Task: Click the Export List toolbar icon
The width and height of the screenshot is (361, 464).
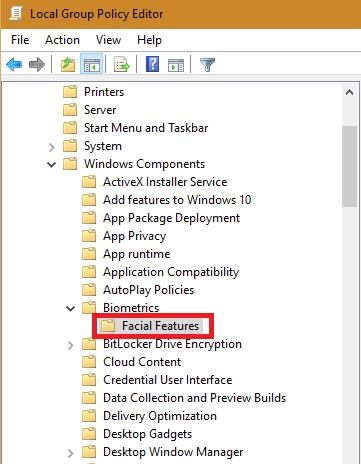Action: (x=122, y=64)
